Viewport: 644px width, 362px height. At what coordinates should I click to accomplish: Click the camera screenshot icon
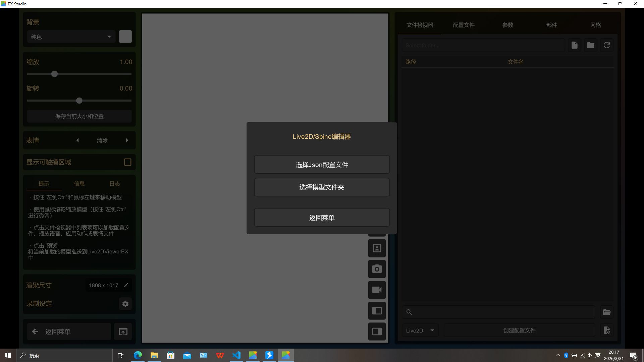(377, 269)
